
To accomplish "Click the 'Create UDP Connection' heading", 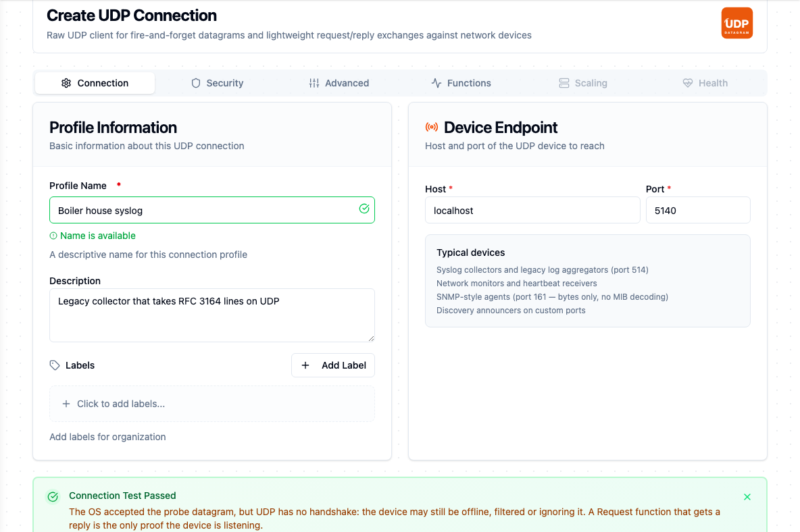I will (132, 16).
